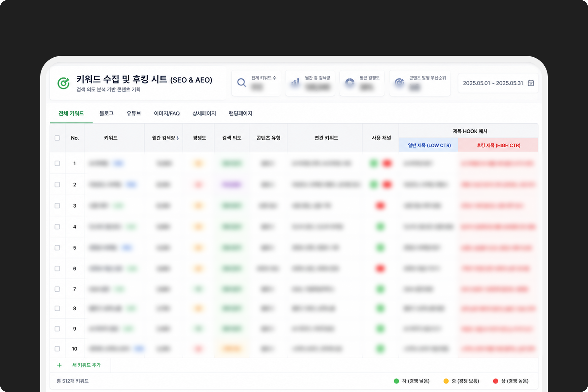
Task: Click the bar chart icon in 월간 총 검색량 card
Action: click(x=295, y=83)
